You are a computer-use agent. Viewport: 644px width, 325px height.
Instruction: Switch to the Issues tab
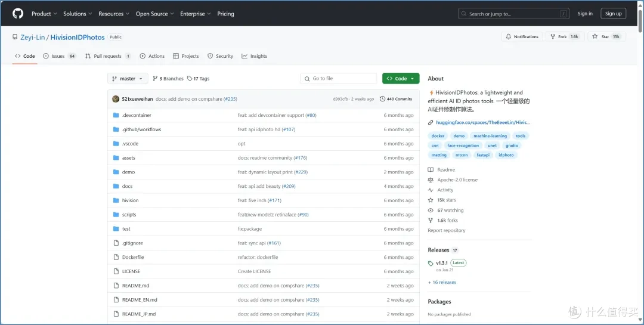tap(60, 56)
